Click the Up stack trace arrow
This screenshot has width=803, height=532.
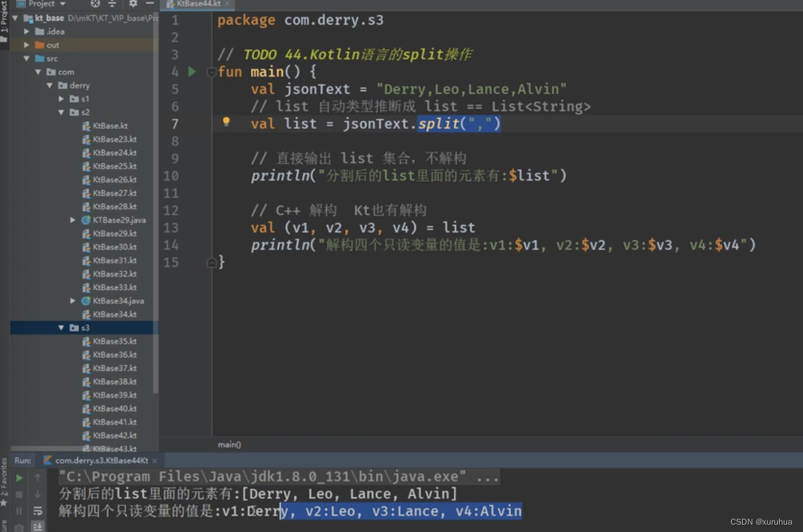[38, 478]
